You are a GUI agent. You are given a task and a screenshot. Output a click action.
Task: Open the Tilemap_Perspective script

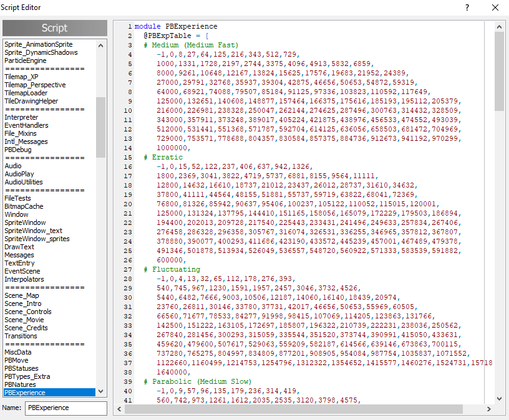(x=35, y=85)
